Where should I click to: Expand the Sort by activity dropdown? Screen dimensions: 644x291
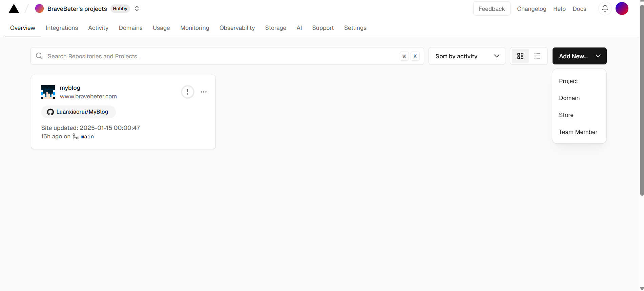coord(467,56)
